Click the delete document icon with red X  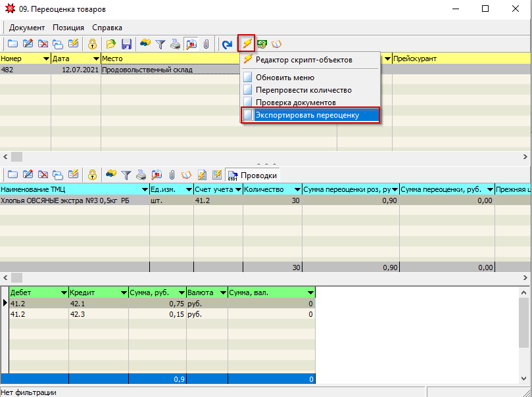(43, 44)
